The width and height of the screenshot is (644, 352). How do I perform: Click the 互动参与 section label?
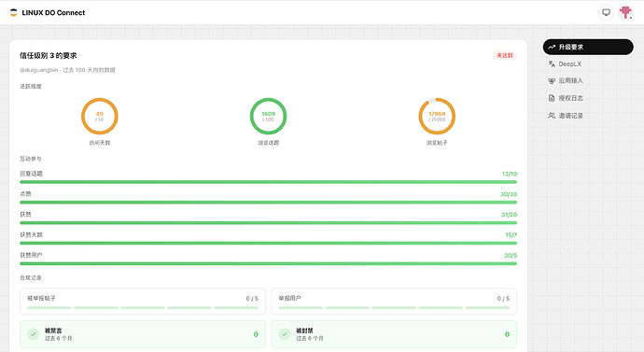[x=31, y=159]
